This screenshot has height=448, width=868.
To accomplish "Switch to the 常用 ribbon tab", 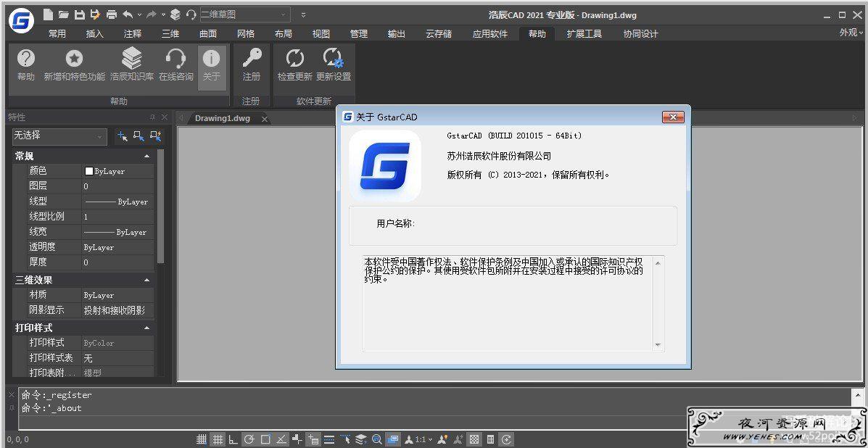I will (x=57, y=34).
